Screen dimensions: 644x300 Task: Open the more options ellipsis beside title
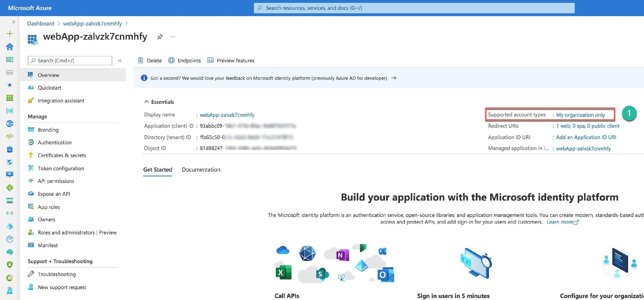click(x=173, y=37)
